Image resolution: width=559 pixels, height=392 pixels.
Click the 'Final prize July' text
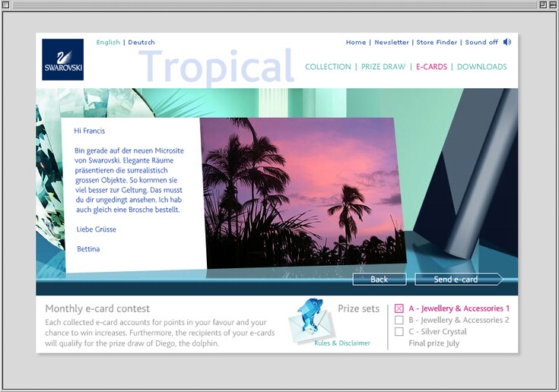click(x=434, y=343)
